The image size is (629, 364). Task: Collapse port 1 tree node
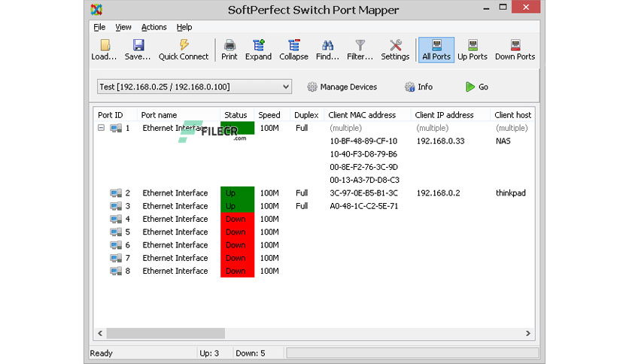(x=101, y=128)
